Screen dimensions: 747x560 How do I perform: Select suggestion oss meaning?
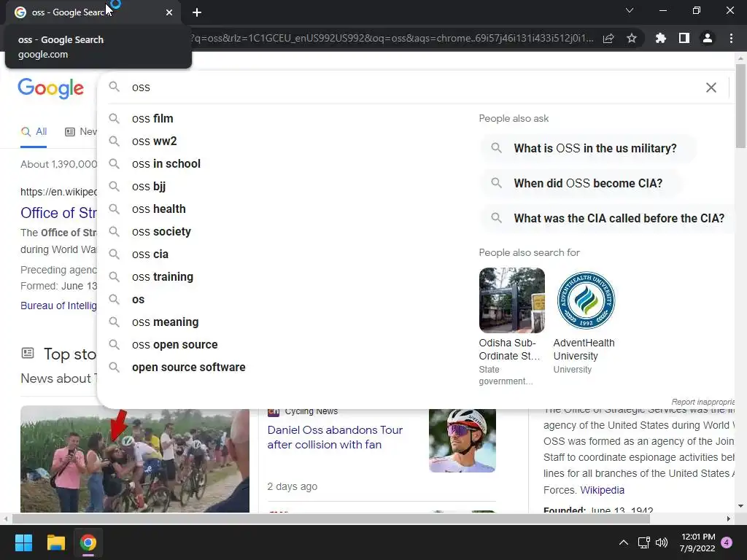pos(286,322)
